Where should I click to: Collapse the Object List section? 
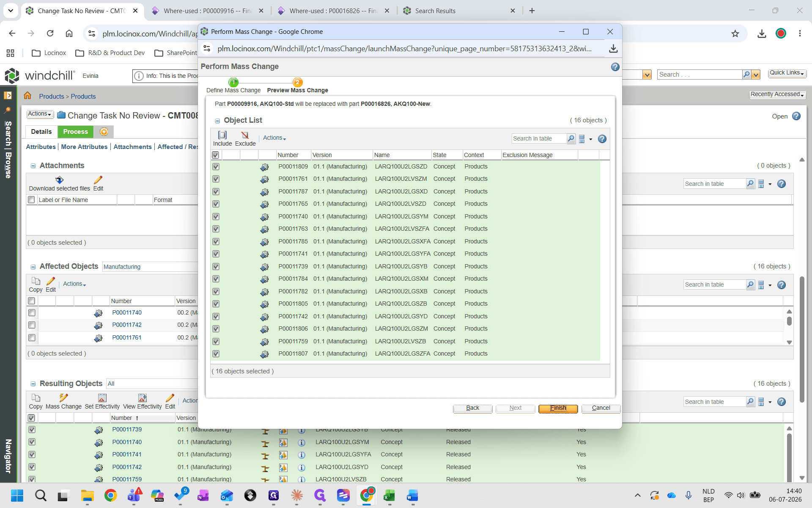[217, 121]
